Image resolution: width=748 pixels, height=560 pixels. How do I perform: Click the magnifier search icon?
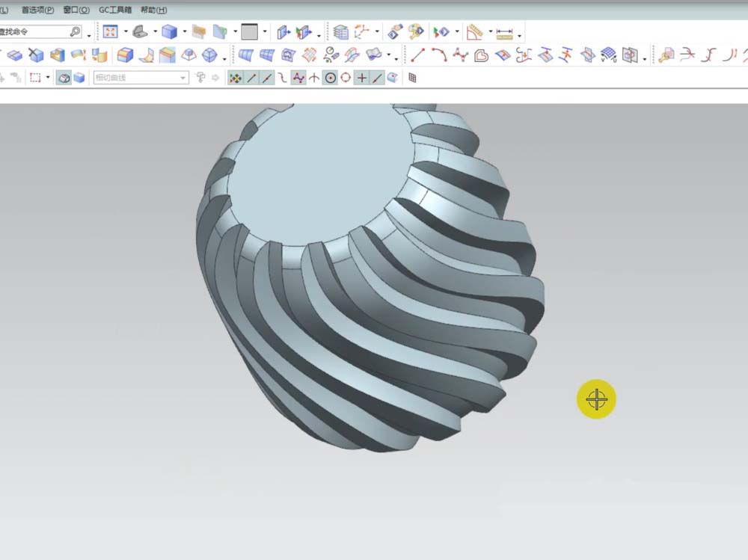pos(75,31)
